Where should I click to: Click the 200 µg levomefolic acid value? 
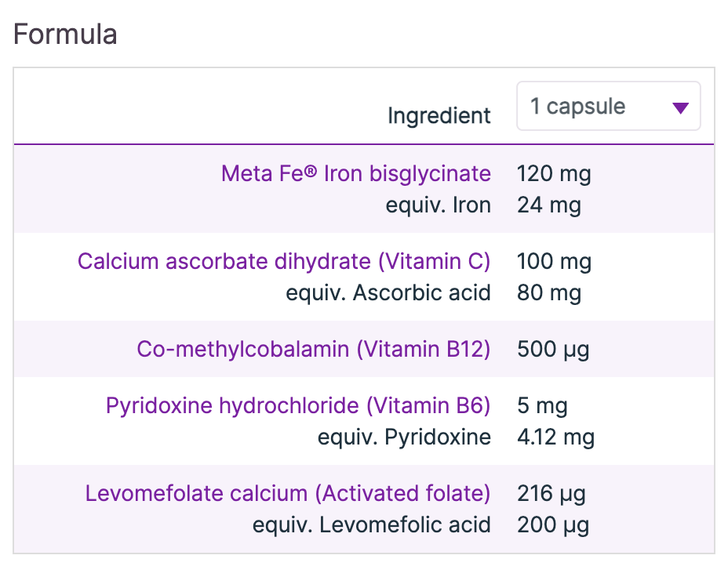[x=553, y=524]
